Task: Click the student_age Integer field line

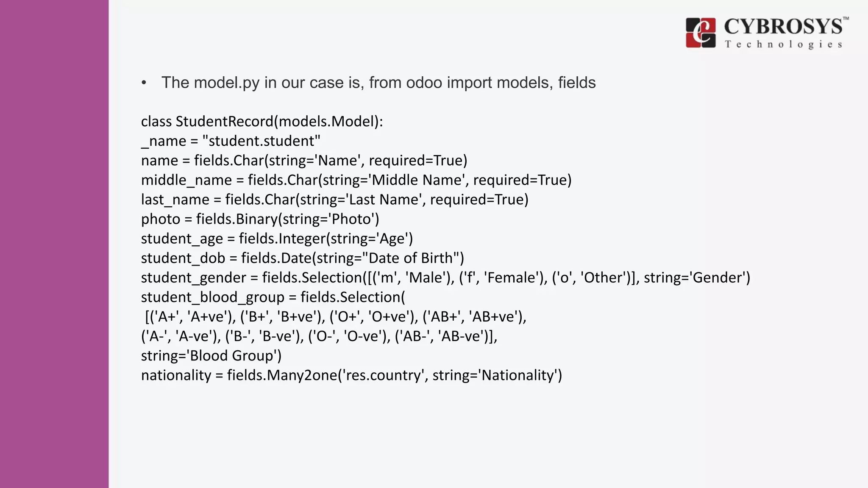Action: coord(277,238)
